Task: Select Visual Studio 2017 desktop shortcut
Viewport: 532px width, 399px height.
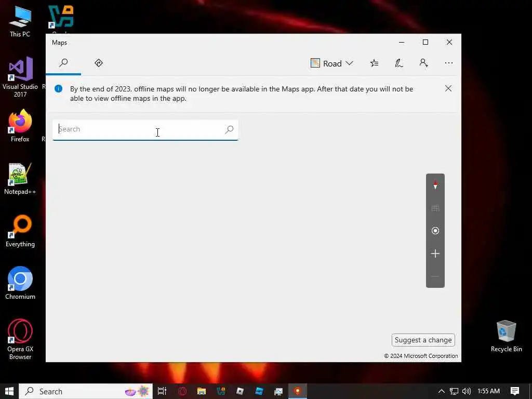Action: click(20, 77)
